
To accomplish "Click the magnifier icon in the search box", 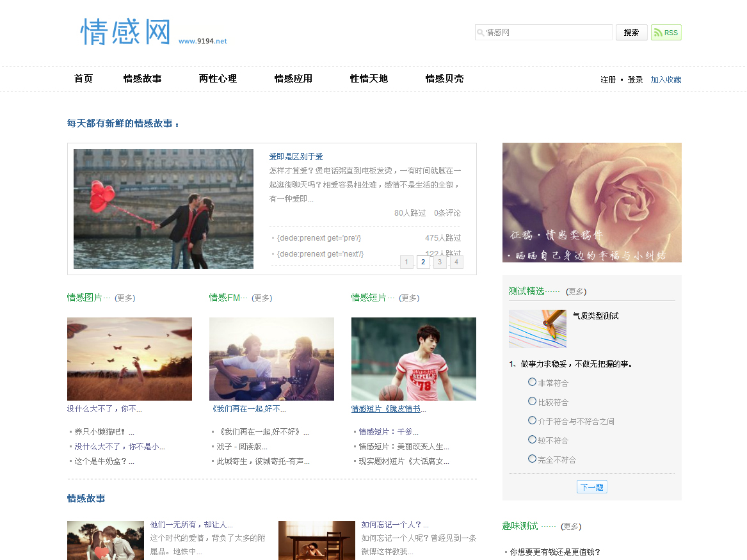I will 481,32.
